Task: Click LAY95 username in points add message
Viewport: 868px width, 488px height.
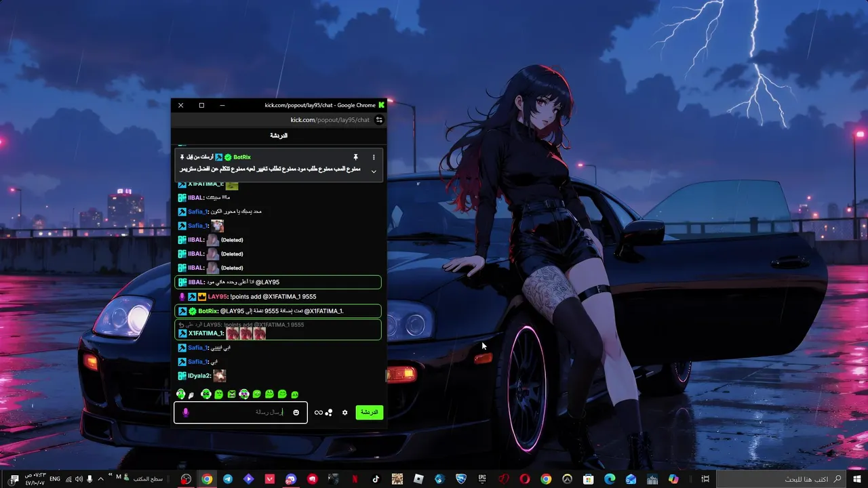Action: 218,297
